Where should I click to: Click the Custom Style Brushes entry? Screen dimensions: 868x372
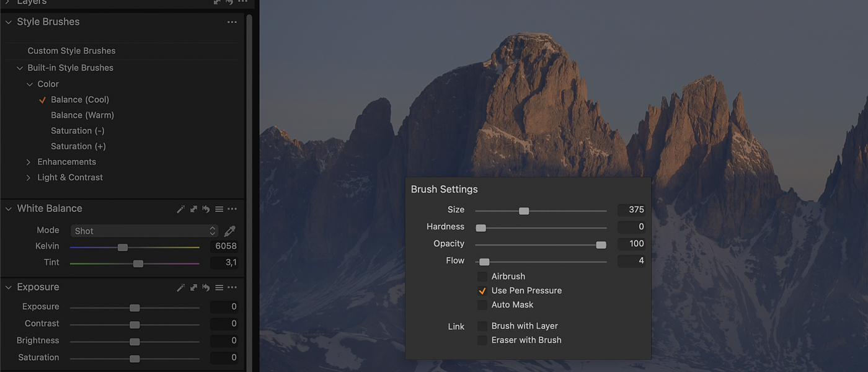(x=72, y=50)
